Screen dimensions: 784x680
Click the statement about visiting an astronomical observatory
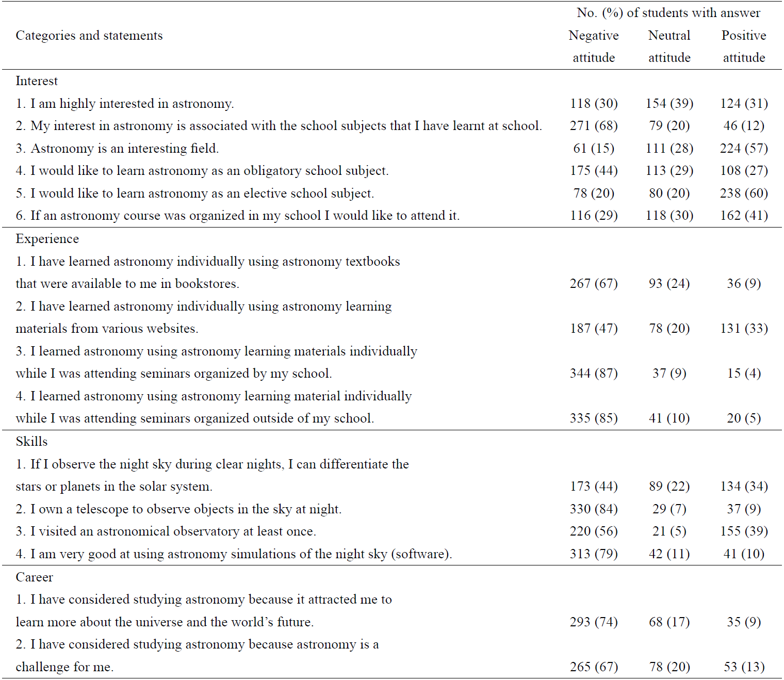[166, 531]
